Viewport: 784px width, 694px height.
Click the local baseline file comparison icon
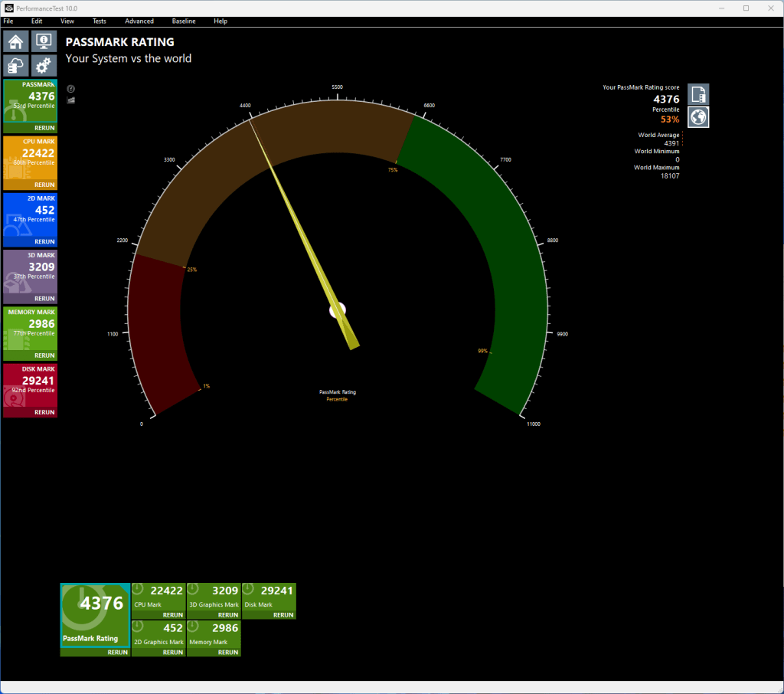(698, 94)
